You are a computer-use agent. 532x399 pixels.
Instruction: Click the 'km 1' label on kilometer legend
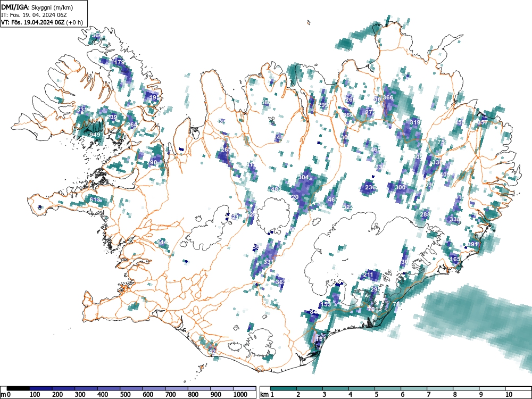click(268, 394)
